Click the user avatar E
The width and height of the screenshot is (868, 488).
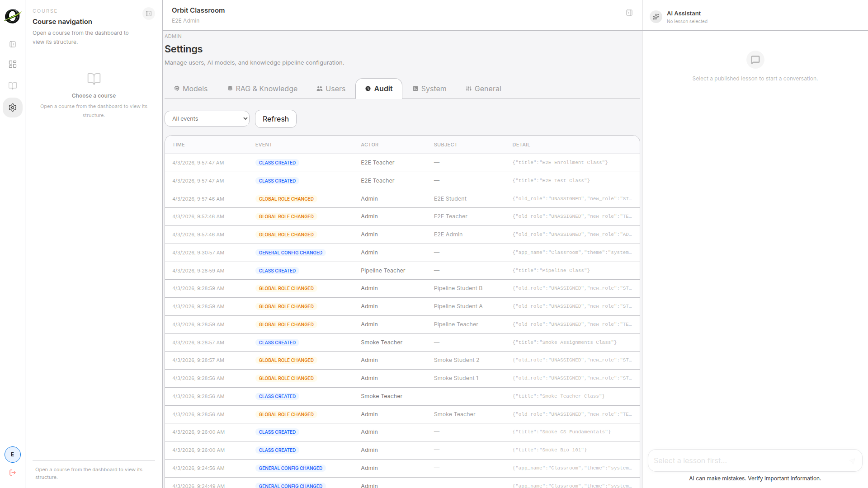(x=13, y=455)
